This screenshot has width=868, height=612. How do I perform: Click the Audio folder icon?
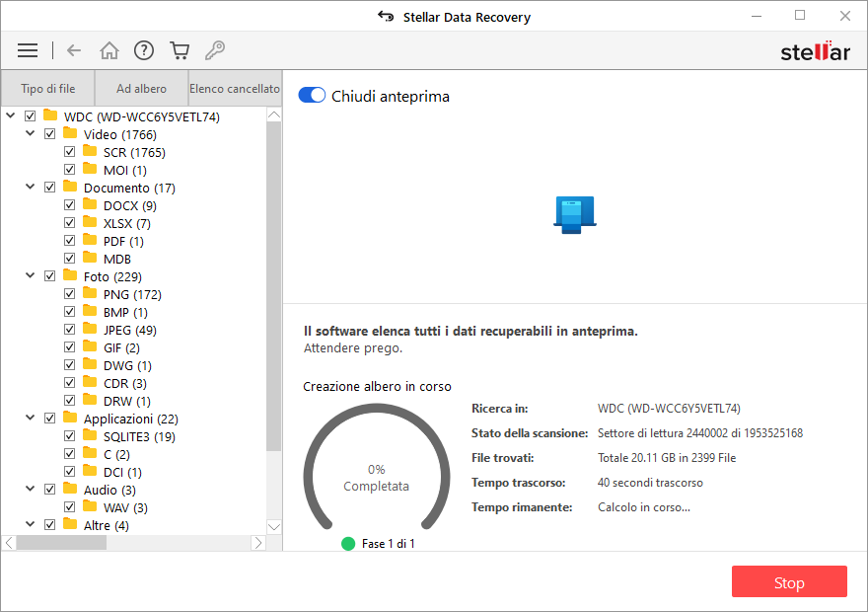(x=70, y=488)
